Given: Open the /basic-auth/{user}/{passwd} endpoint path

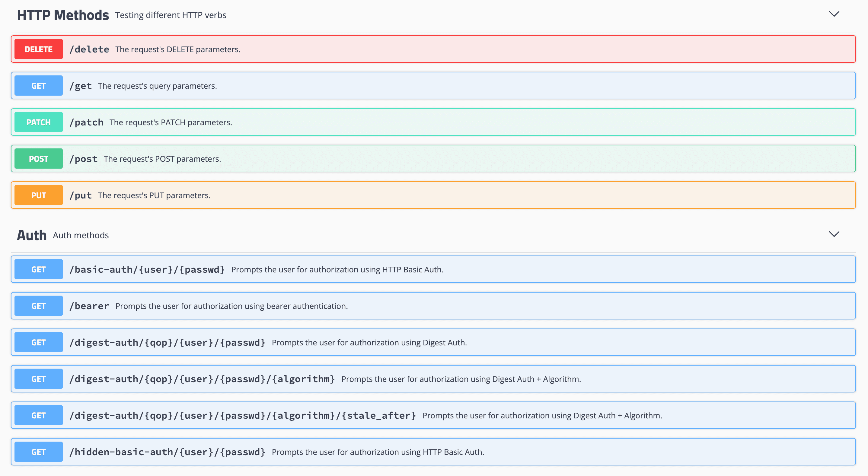Looking at the screenshot, I should (147, 269).
